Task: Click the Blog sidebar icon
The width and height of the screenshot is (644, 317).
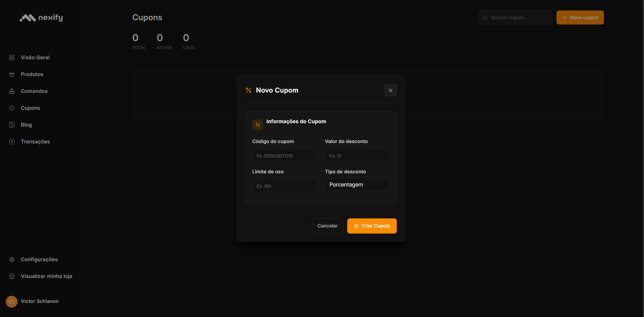Action: (12, 125)
